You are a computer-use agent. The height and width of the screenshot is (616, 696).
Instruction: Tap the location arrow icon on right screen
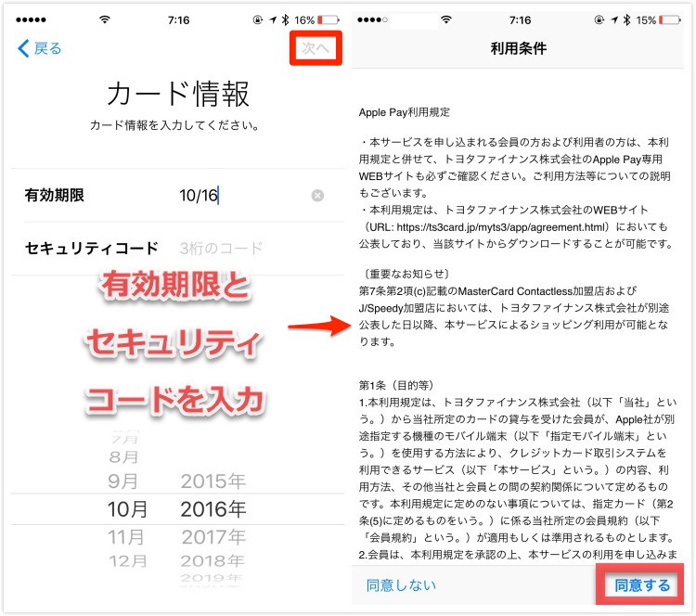[614, 20]
